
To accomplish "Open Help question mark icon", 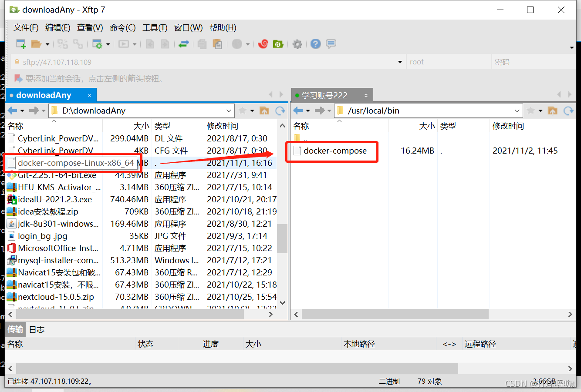I will [316, 44].
